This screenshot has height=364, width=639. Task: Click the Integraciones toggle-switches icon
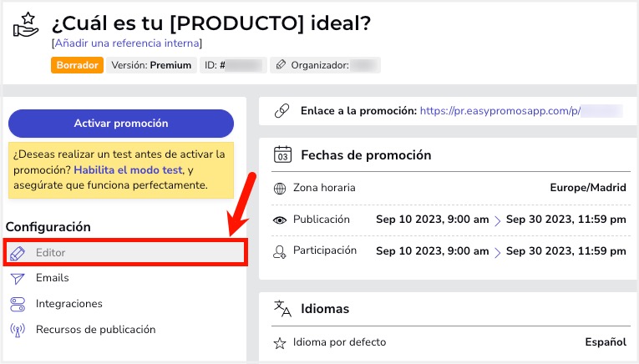[18, 304]
